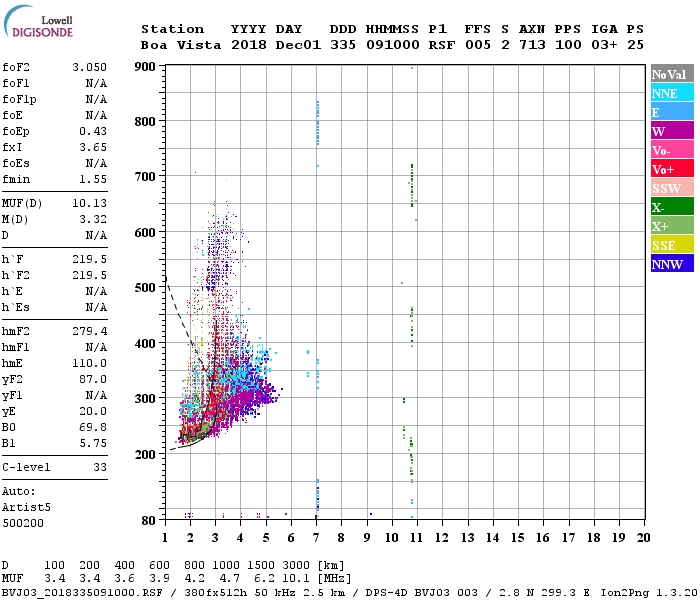Click the h`F2 label
This screenshot has width=700, height=600.
[x=16, y=275]
